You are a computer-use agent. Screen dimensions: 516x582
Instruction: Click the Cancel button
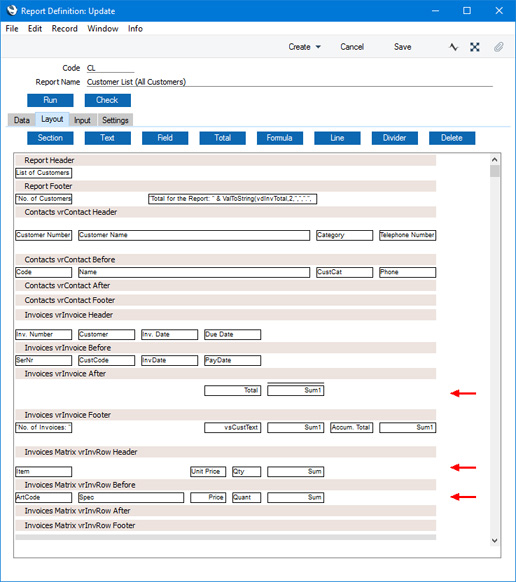pyautogui.click(x=352, y=47)
